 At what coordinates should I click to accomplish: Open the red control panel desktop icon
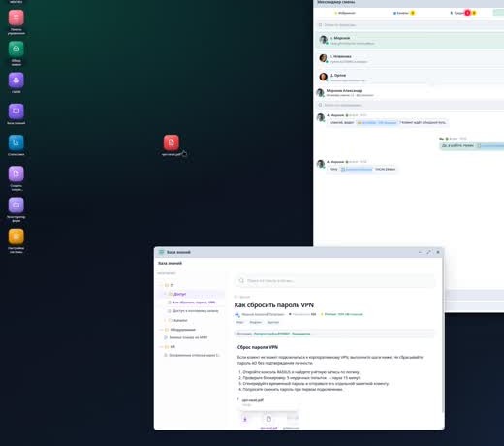coord(16,17)
